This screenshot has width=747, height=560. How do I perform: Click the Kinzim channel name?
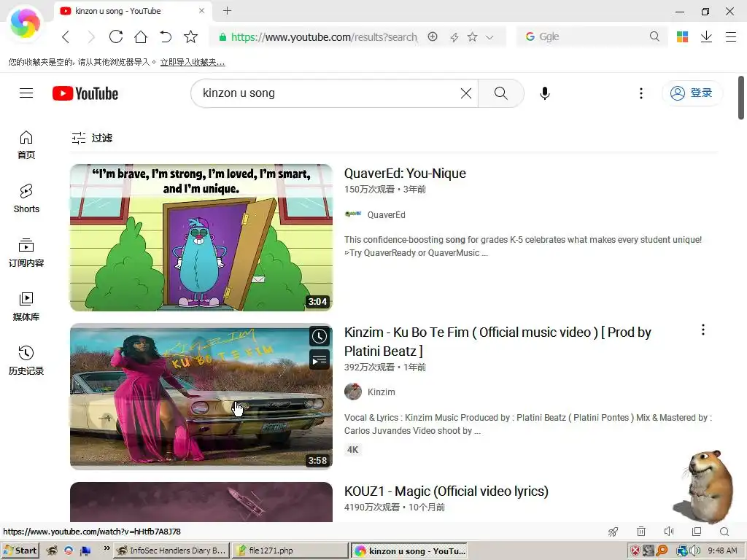[381, 392]
